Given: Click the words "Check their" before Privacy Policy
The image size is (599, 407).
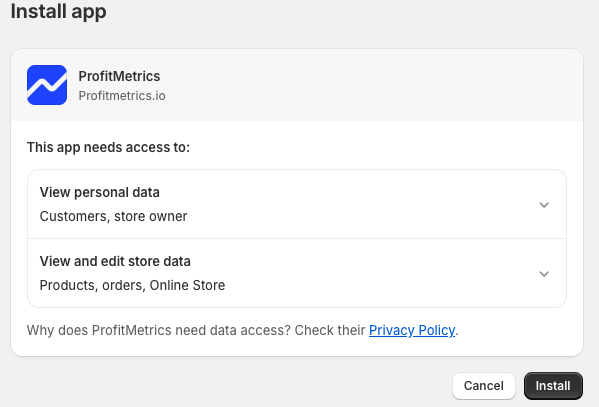Looking at the screenshot, I should [x=330, y=330].
